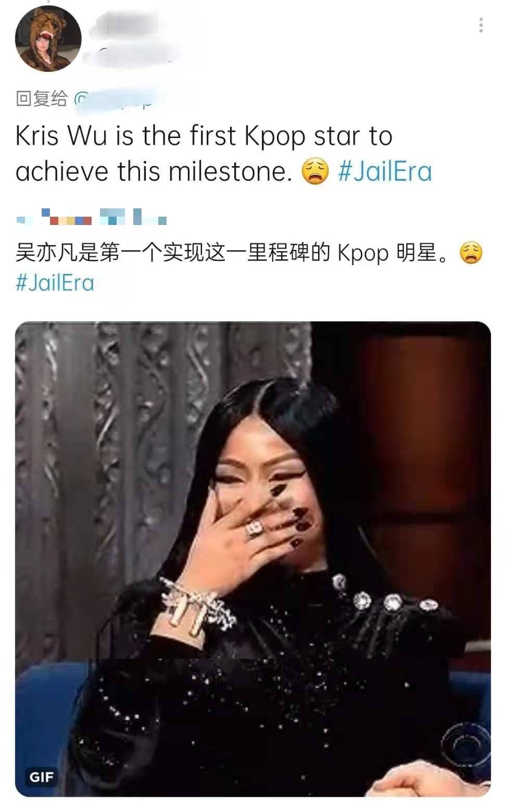The width and height of the screenshot is (506, 812).
Task: Click the words 'Kris Wu' in the tweet
Action: [62, 136]
